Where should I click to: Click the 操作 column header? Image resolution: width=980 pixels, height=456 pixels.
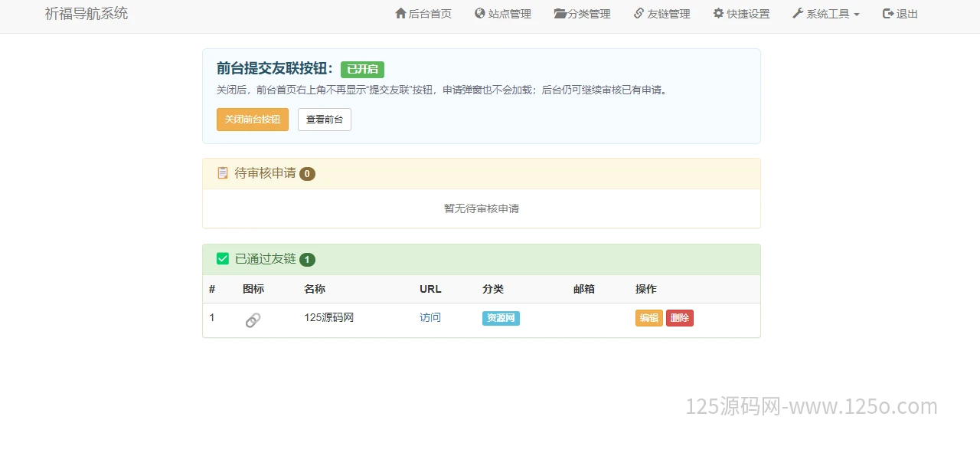(646, 289)
